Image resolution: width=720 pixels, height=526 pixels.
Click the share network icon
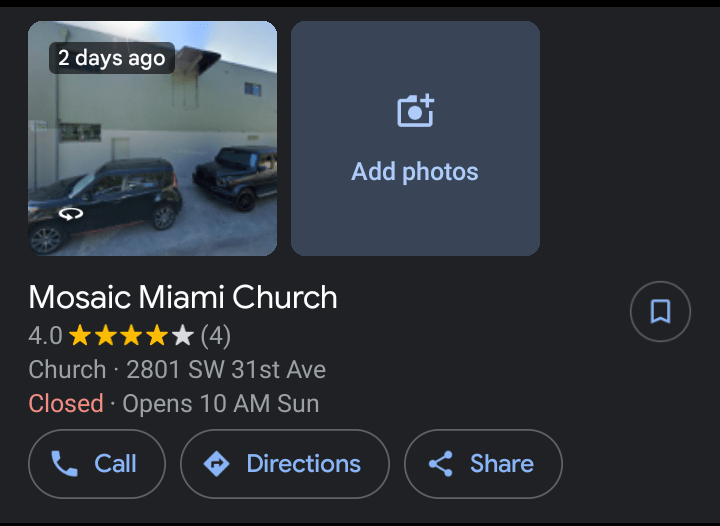[440, 464]
